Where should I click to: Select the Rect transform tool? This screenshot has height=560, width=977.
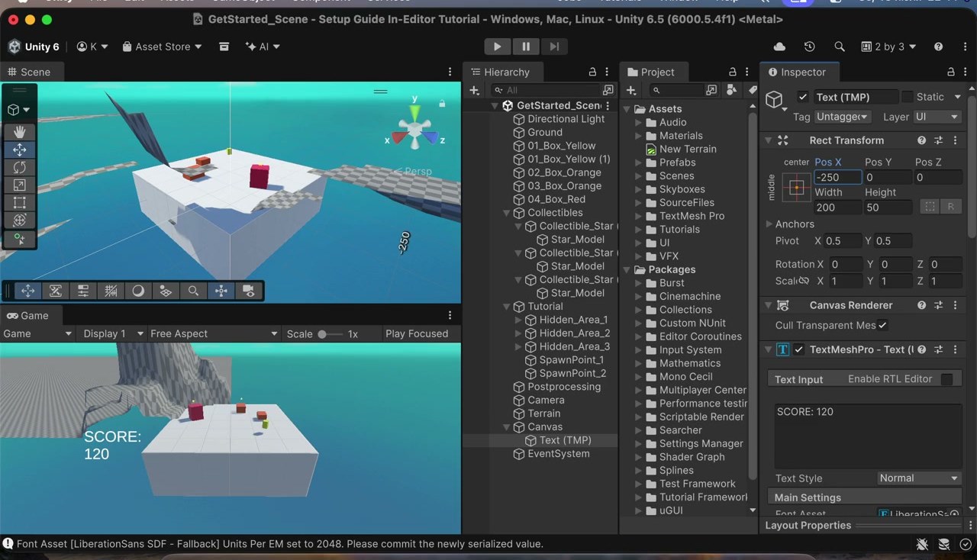point(20,202)
